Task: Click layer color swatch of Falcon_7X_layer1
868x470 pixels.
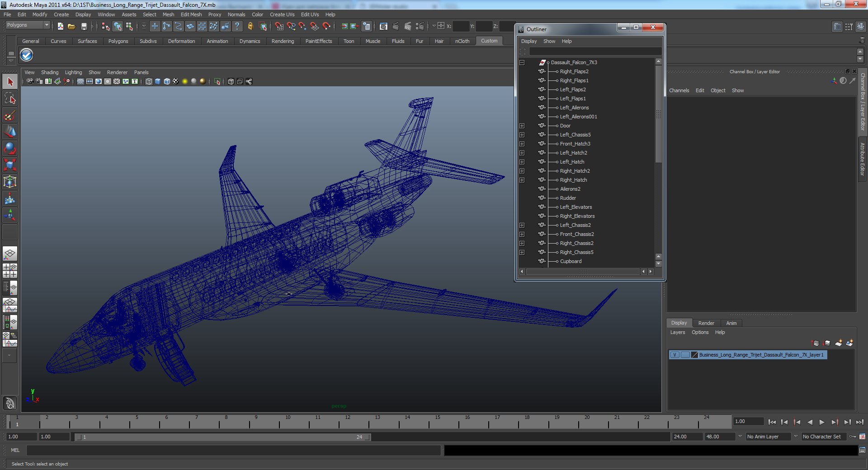Action: [x=695, y=355]
